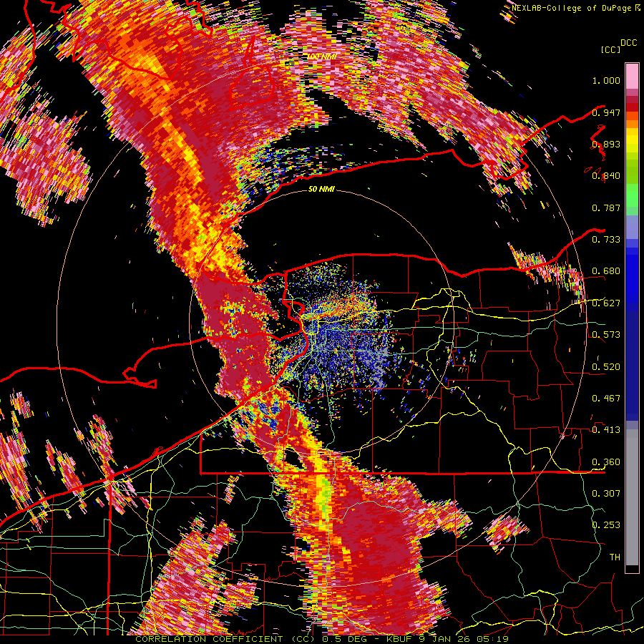Click the pink top segment of the color bar
Image resolution: width=644 pixels, height=644 pixels.
click(x=632, y=76)
